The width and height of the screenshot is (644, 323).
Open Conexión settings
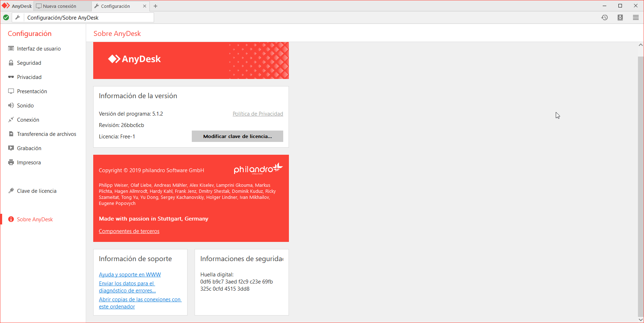pos(28,120)
